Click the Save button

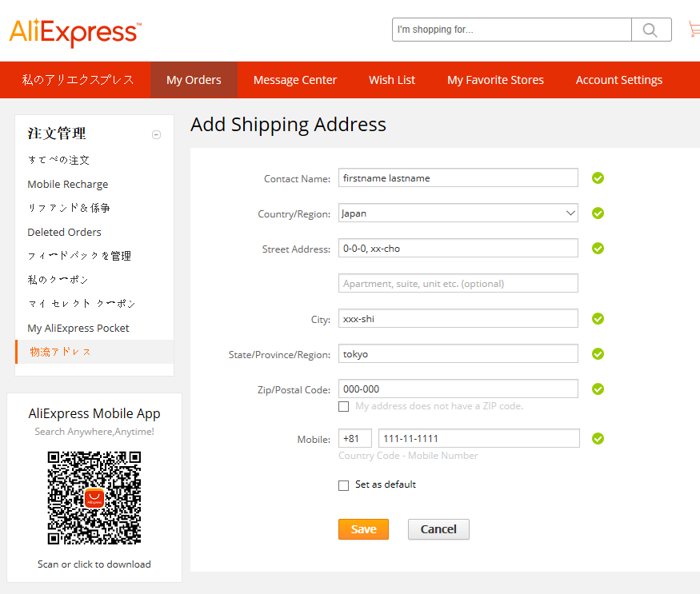[363, 529]
